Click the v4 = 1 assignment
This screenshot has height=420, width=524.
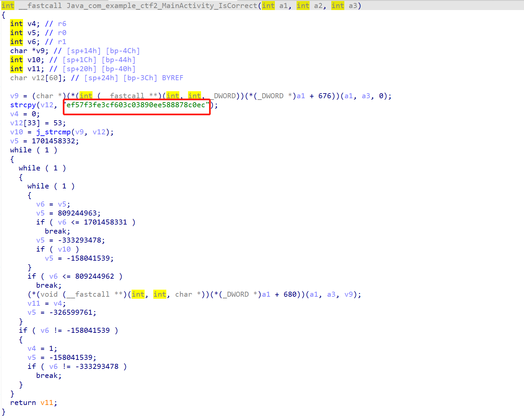coord(42,348)
